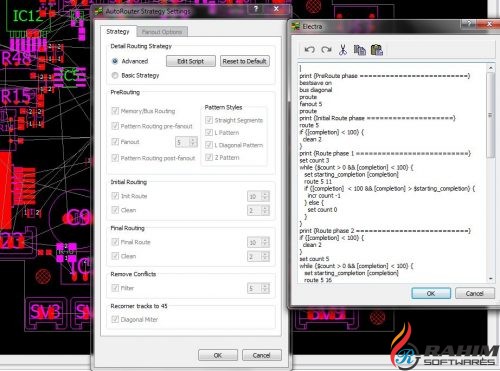Toggle the L Diagonal Pattern checkbox
500x371 pixels.
[209, 145]
